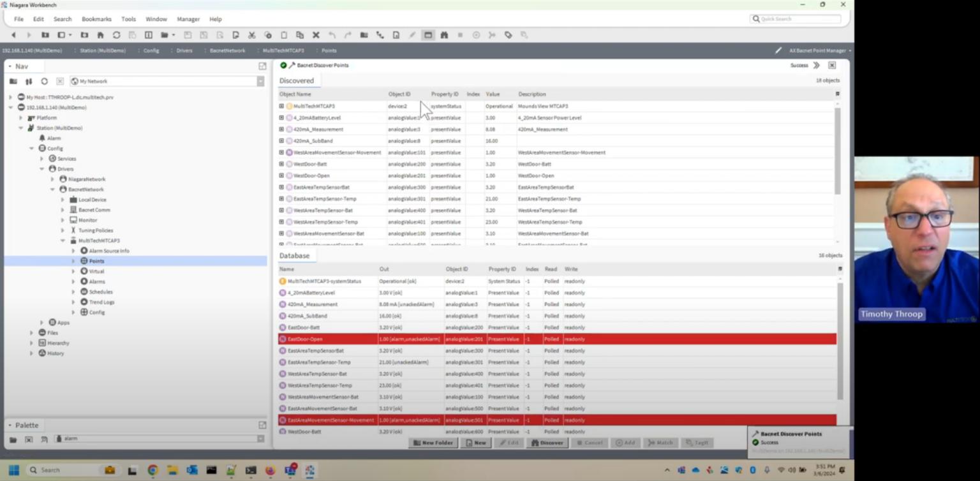Click the double-arrow icon next to Success
Viewport: 980px width, 481px height.
[x=816, y=65]
